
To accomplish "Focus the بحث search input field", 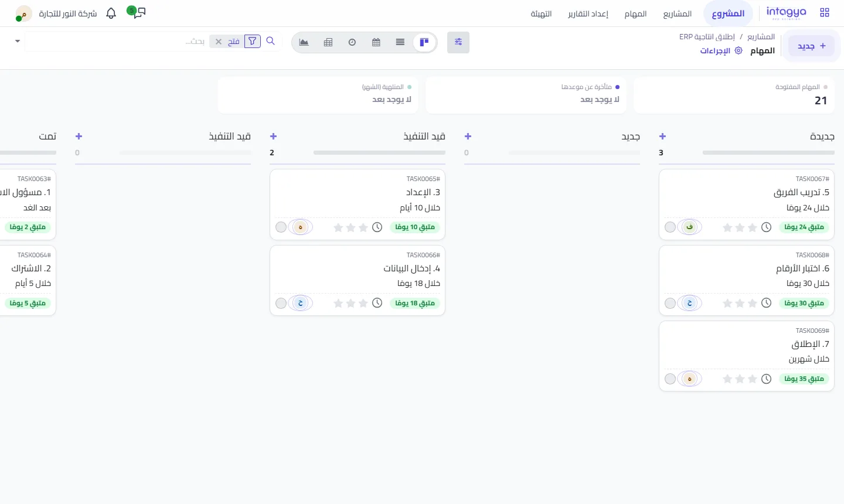I will 117,42.
